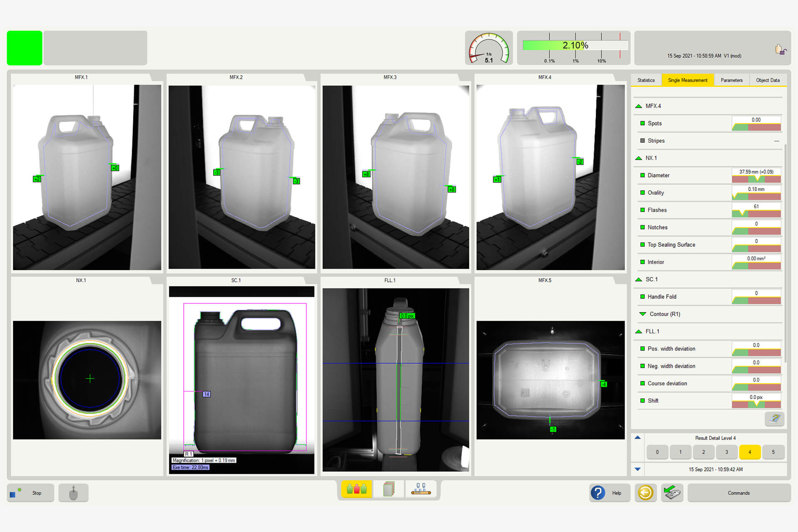Click the green arrow save-to-drive icon
The width and height of the screenshot is (798, 532).
point(672,493)
